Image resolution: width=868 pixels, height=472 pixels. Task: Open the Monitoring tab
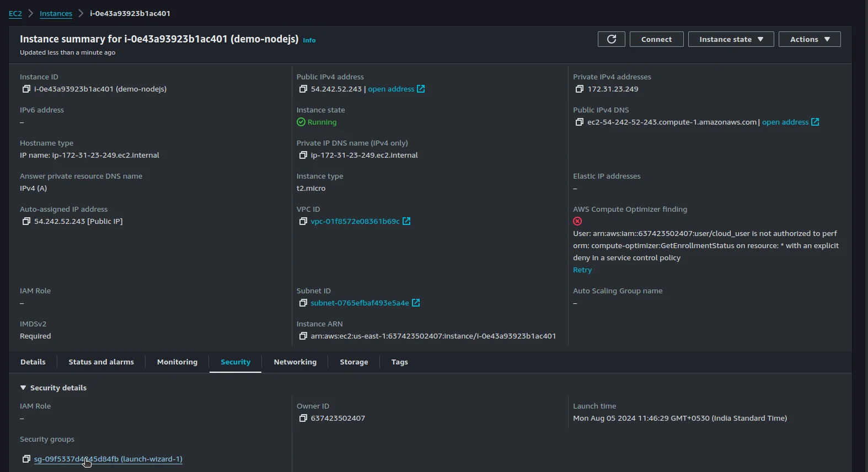pyautogui.click(x=177, y=362)
